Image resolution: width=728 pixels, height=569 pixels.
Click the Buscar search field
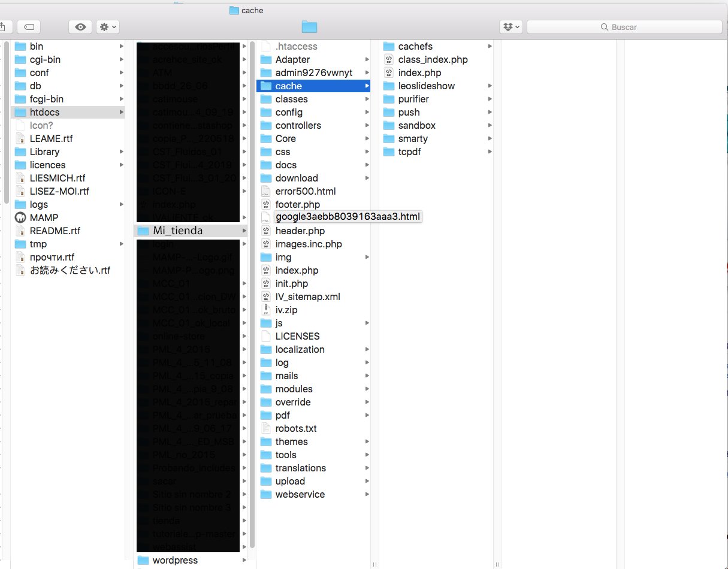click(x=624, y=27)
